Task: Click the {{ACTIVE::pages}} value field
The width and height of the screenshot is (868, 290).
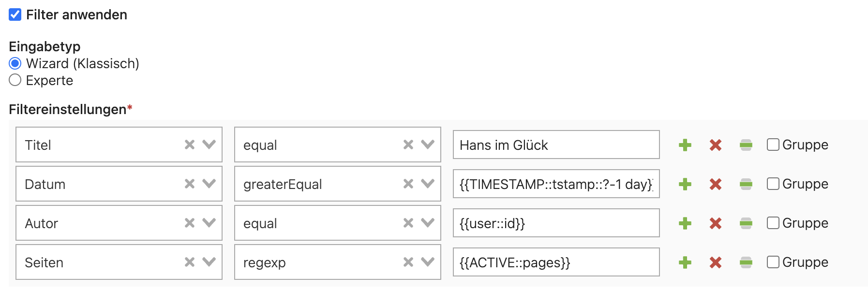Action: pos(555,262)
